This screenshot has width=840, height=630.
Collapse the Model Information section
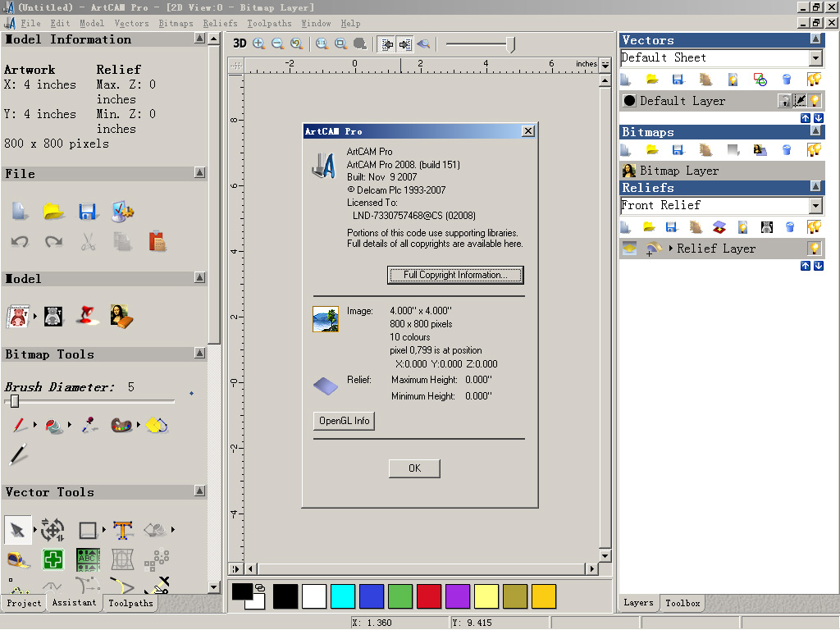(200, 38)
